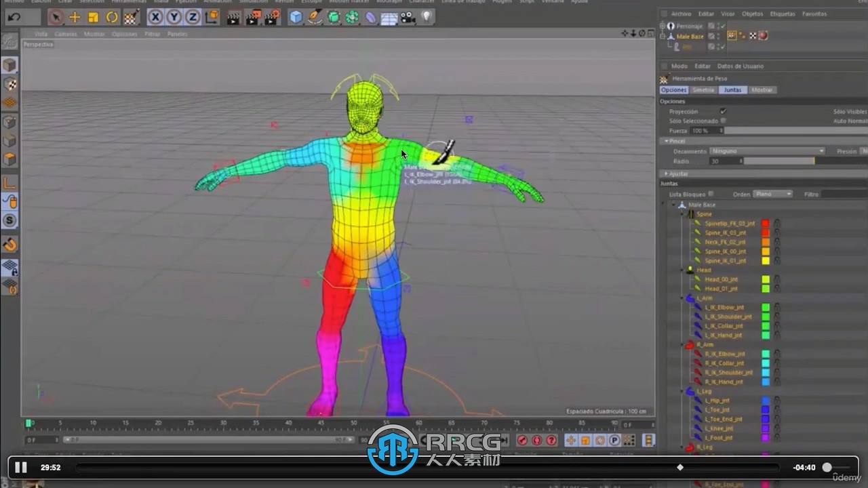This screenshot has height=488, width=868.
Task: Open Orden dropdown showing Plano
Action: (772, 194)
